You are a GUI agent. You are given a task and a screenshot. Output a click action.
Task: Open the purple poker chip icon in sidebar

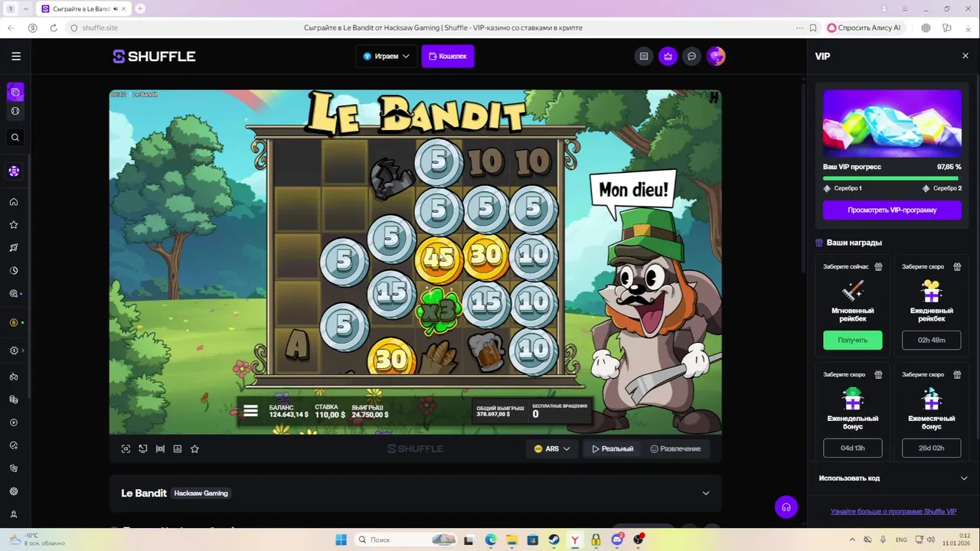[14, 171]
